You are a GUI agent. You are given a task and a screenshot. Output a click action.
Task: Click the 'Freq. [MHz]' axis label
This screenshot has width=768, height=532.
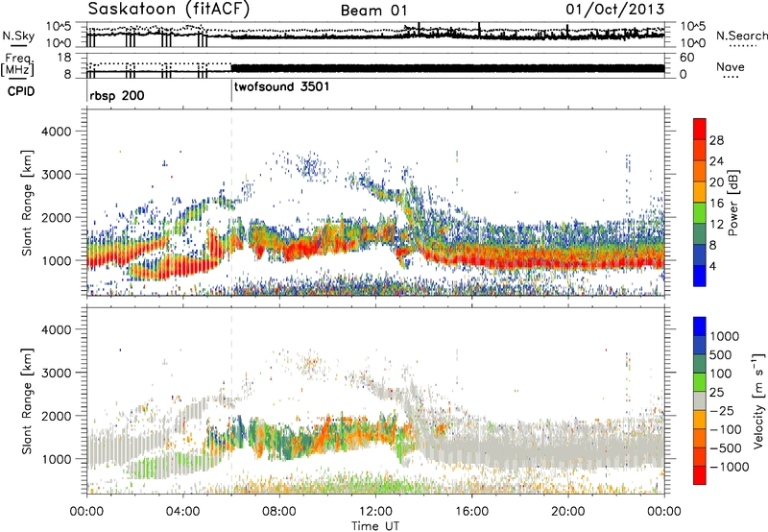click(17, 64)
